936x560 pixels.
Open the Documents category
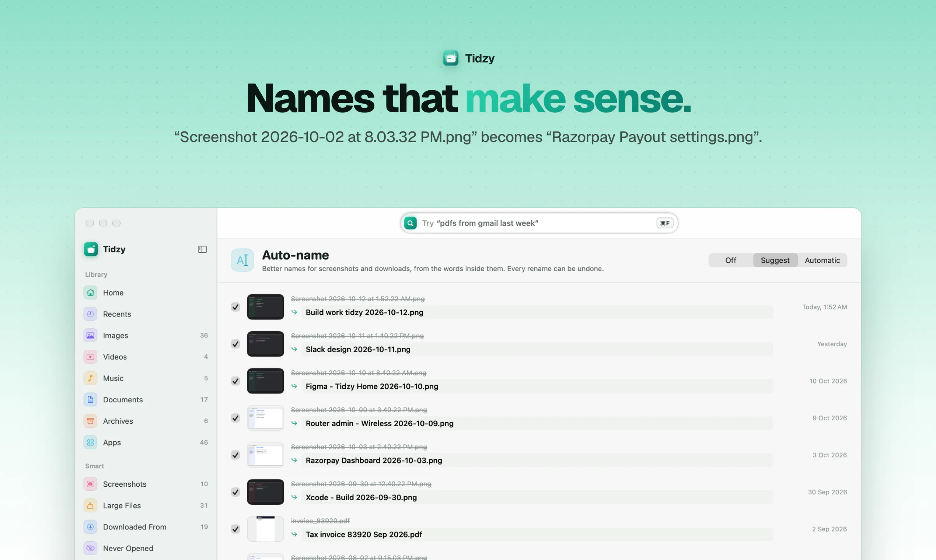click(x=146, y=400)
